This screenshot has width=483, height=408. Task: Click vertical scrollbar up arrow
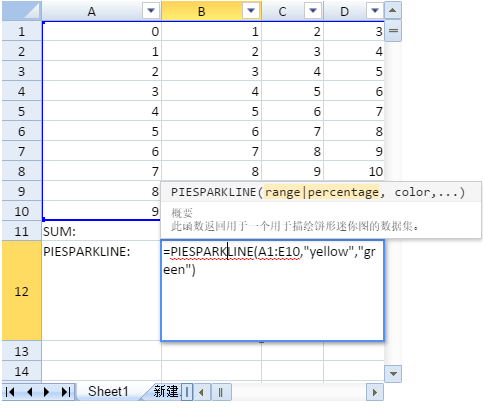(x=393, y=10)
